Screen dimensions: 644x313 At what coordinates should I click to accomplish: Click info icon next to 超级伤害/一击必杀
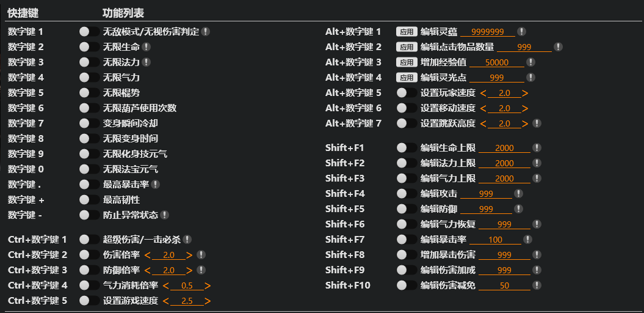pos(187,240)
